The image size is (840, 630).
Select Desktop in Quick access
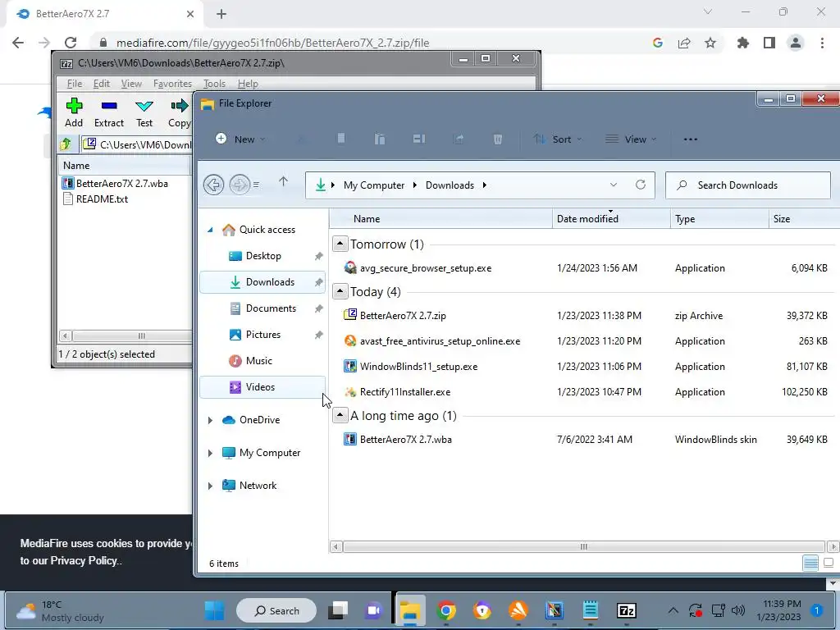[263, 256]
